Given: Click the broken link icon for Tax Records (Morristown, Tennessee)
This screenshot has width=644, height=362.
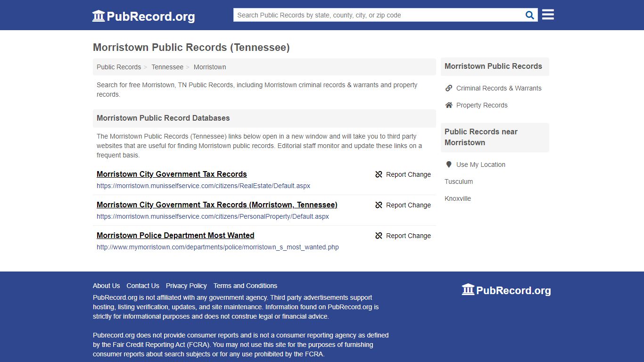Looking at the screenshot, I should click(x=379, y=205).
